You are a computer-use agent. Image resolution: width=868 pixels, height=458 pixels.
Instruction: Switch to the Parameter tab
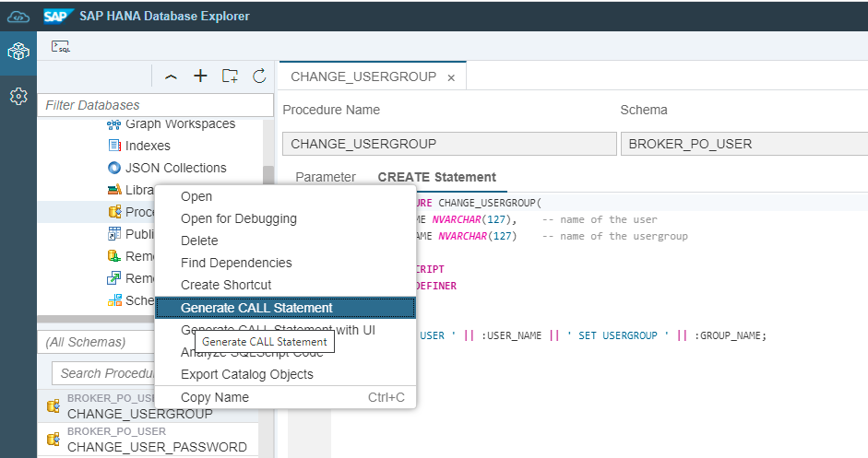click(326, 177)
